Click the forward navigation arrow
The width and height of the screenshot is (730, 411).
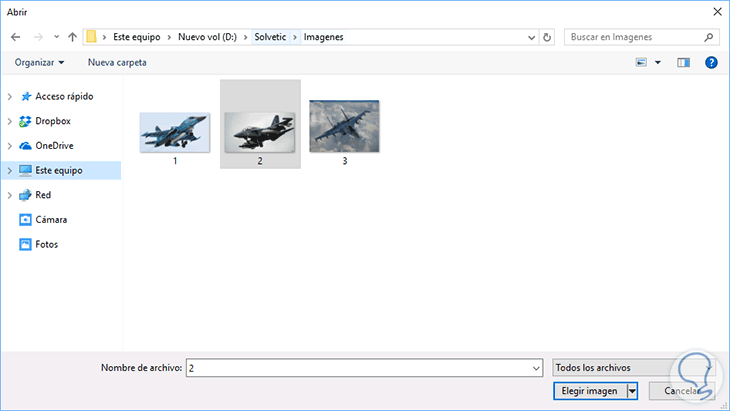(x=38, y=37)
